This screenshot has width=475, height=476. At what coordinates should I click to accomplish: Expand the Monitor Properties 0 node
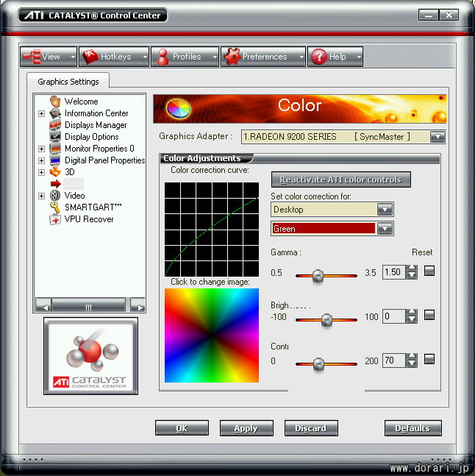tap(42, 149)
